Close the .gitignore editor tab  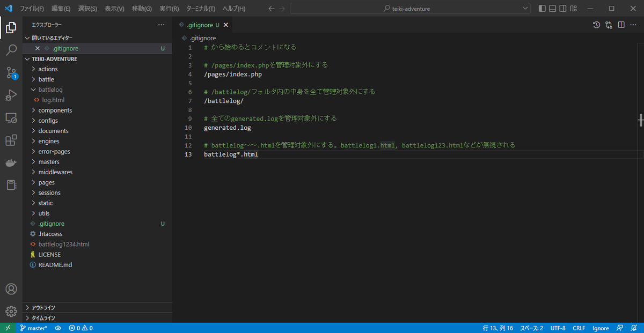coord(226,25)
